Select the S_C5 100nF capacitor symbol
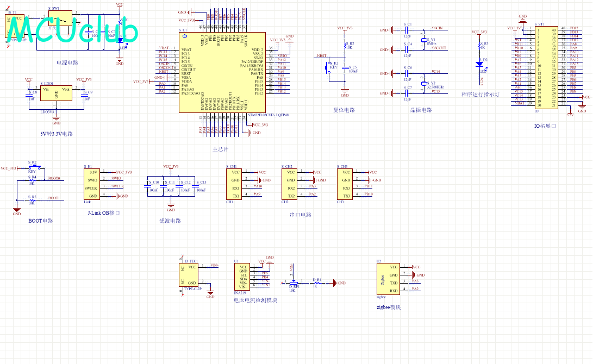Image resolution: width=593 pixels, height=364 pixels. tap(345, 68)
